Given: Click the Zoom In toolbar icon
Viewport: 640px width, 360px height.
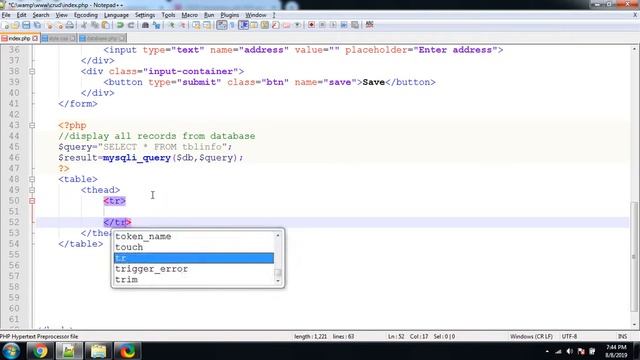Looking at the screenshot, I should tap(171, 25).
